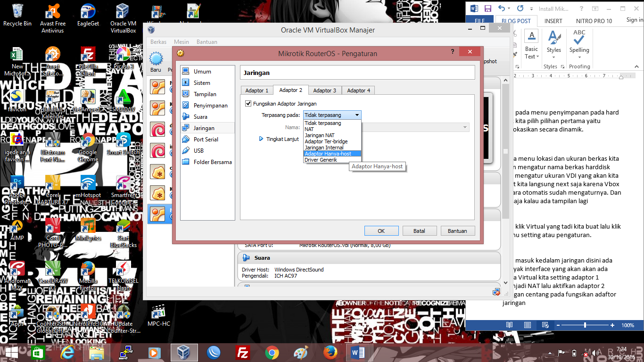Open Paint from the taskbar
This screenshot has height=362, width=644.
pyautogui.click(x=300, y=353)
